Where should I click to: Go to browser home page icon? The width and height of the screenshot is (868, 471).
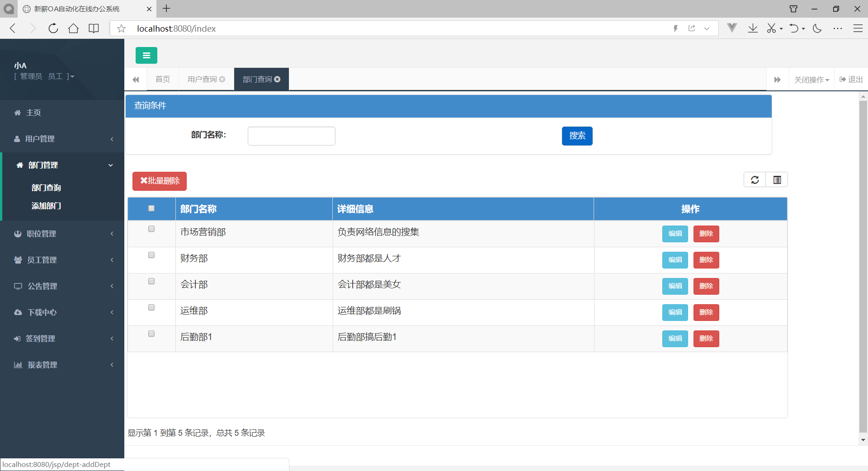(73, 28)
